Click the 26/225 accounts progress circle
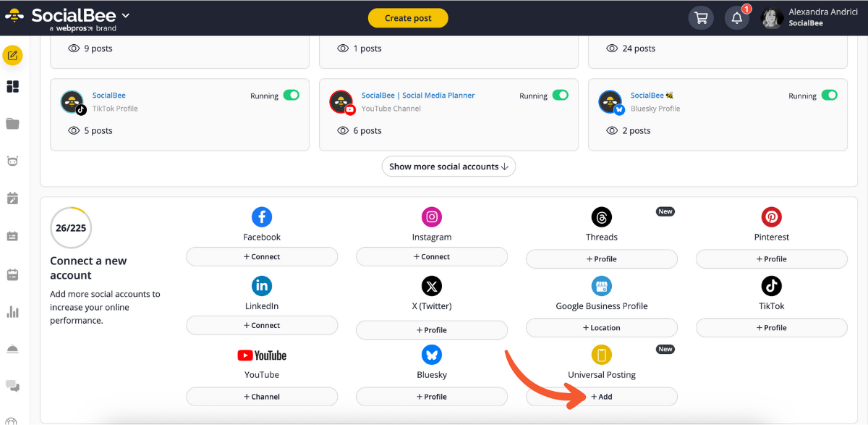The image size is (868, 425). (x=71, y=228)
